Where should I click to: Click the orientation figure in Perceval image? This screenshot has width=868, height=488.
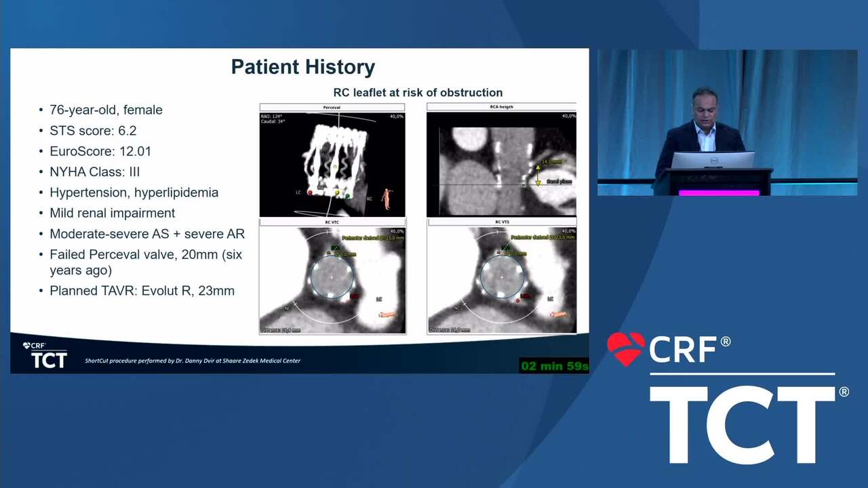(x=387, y=199)
